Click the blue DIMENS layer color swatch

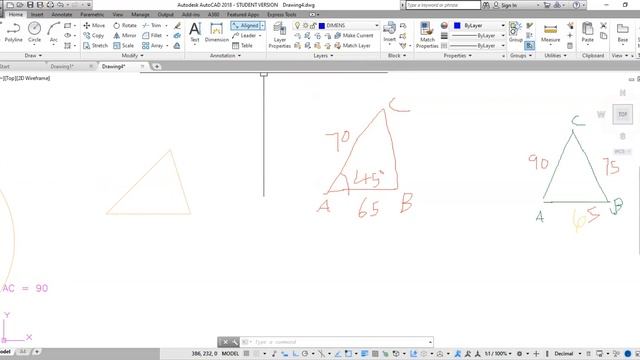point(322,25)
